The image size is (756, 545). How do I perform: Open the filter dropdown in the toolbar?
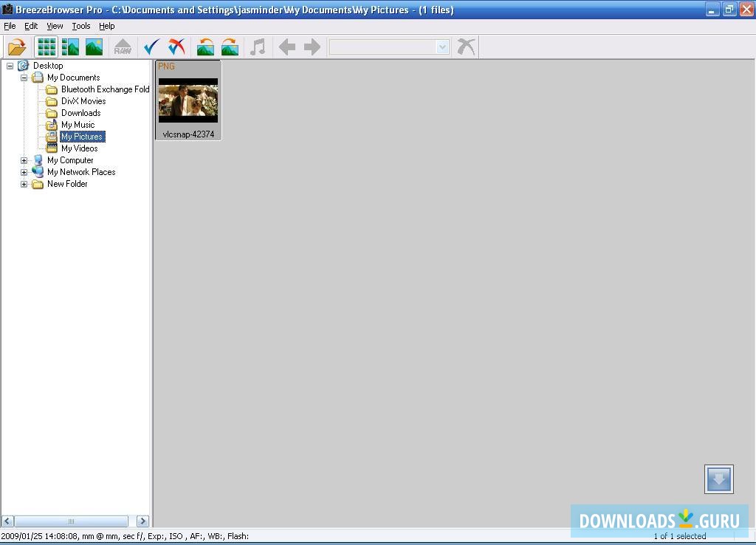point(441,47)
